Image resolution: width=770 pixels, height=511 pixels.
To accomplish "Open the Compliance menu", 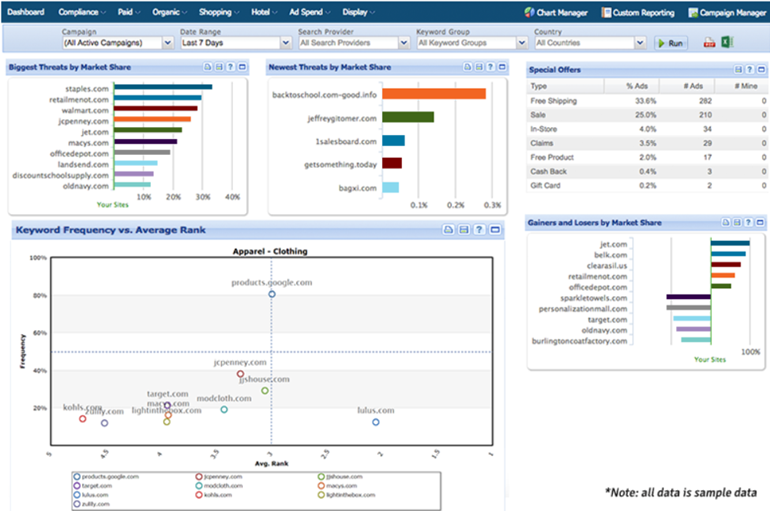I will coord(81,13).
